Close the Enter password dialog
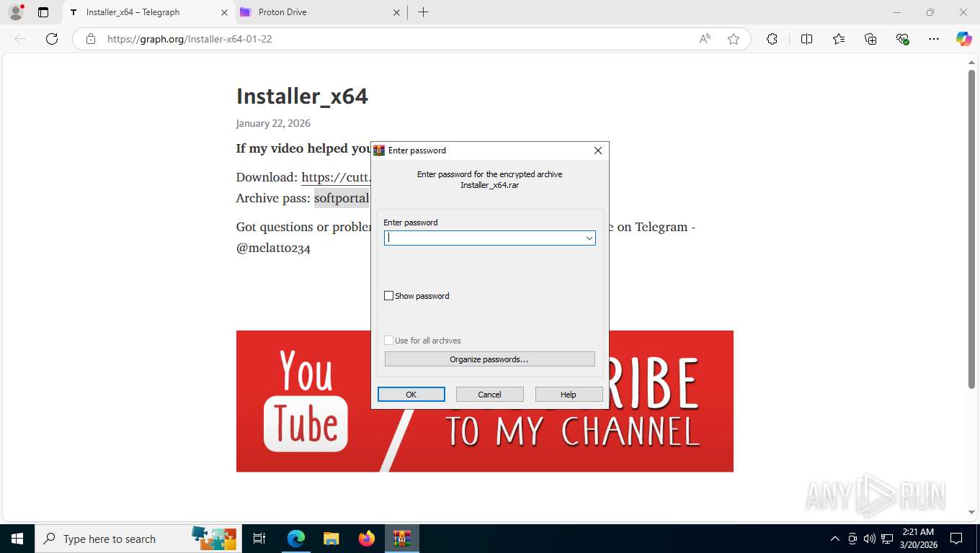This screenshot has height=553, width=980. [x=597, y=150]
